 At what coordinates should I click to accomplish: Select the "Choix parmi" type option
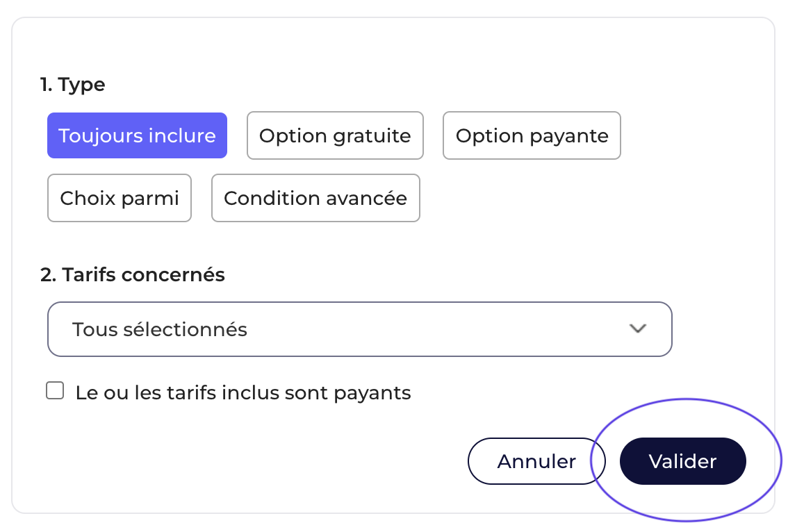tap(120, 198)
